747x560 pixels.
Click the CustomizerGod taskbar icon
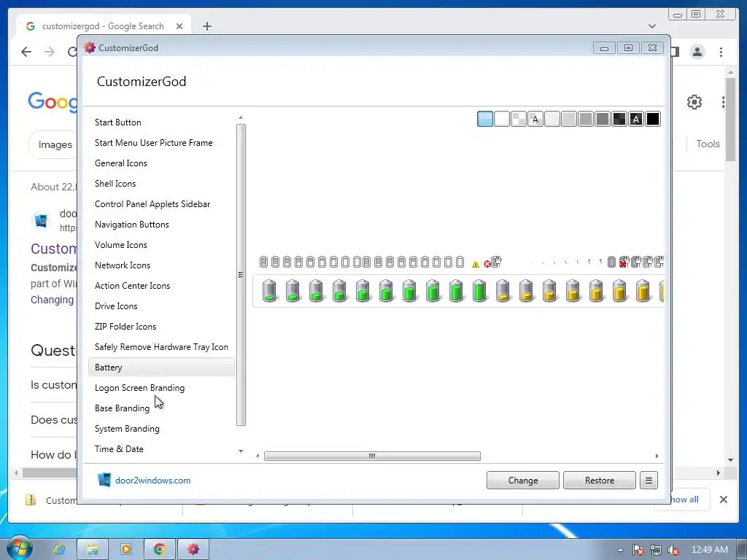pyautogui.click(x=193, y=549)
